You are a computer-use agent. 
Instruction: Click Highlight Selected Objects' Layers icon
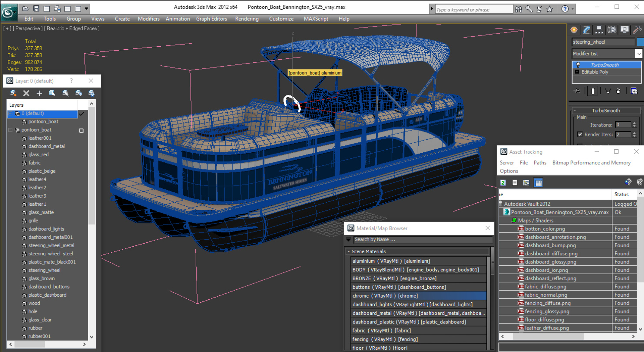(x=65, y=93)
